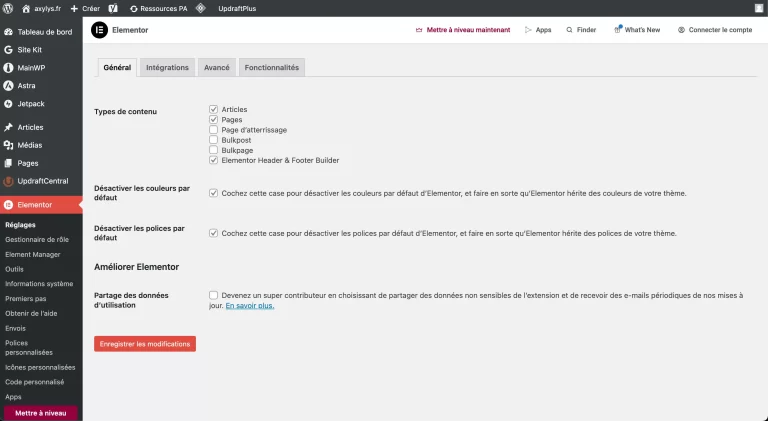This screenshot has height=421, width=768.
Task: Click the plus icon next to Créer
Action: [x=74, y=9]
